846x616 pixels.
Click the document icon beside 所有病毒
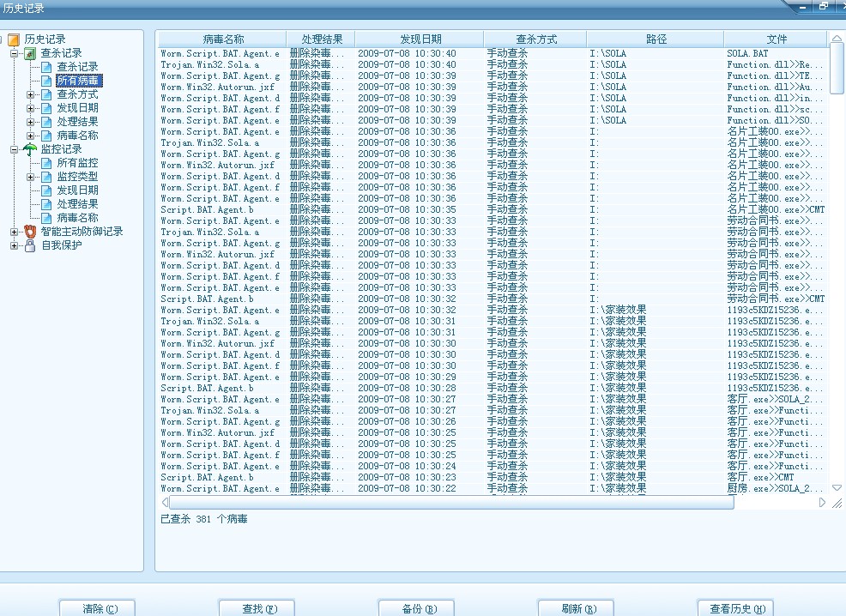[x=47, y=81]
